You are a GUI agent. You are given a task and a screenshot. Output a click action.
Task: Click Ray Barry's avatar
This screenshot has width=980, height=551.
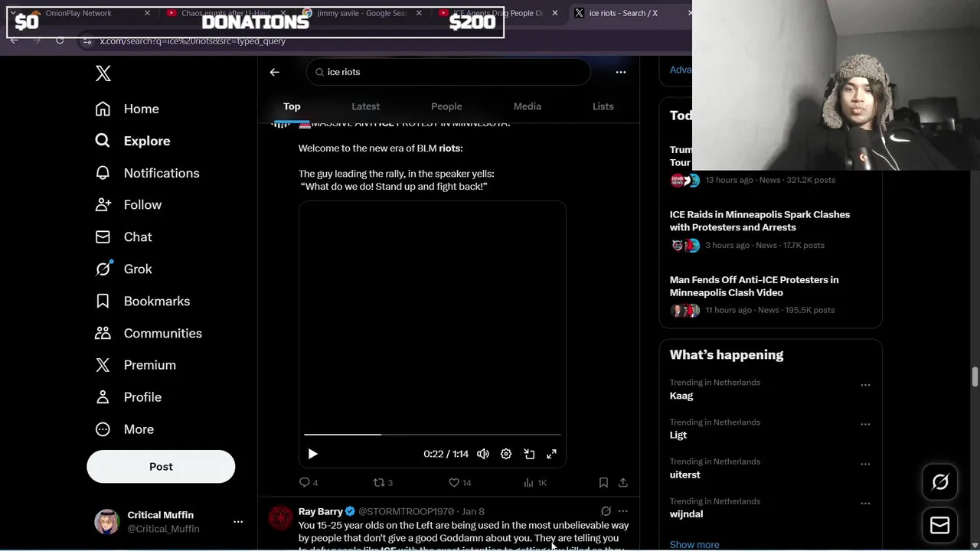[280, 518]
